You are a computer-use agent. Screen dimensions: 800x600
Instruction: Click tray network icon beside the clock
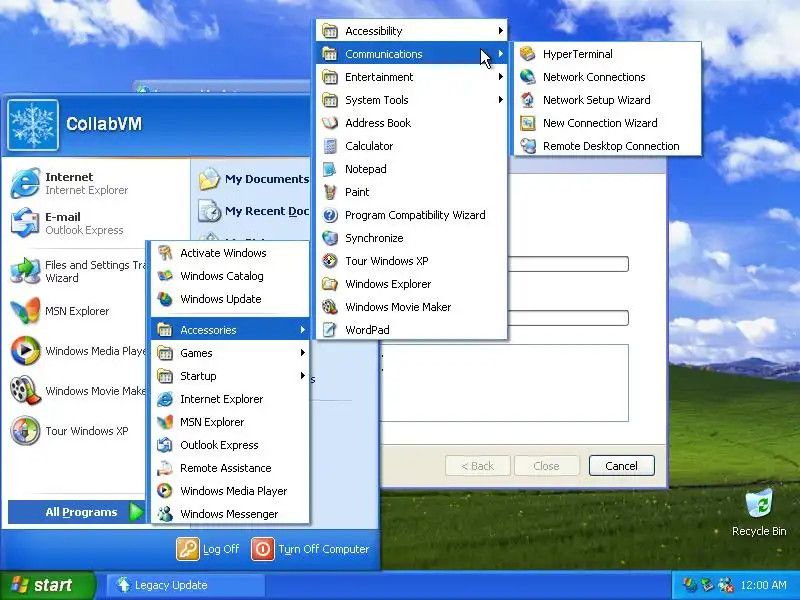click(x=726, y=585)
